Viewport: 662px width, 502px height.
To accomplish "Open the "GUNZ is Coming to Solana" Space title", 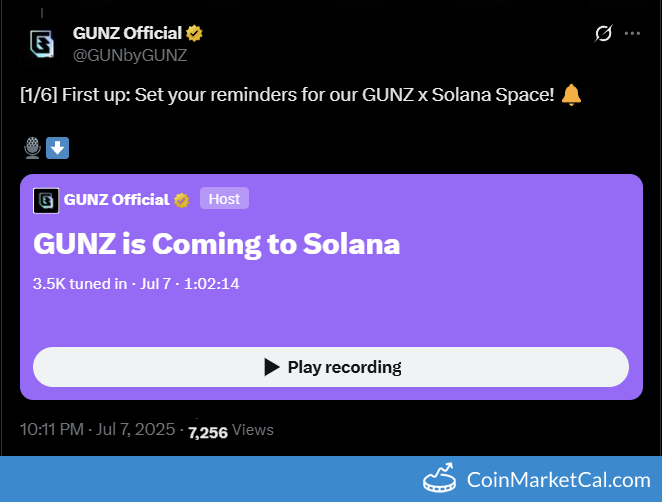I will coord(216,244).
